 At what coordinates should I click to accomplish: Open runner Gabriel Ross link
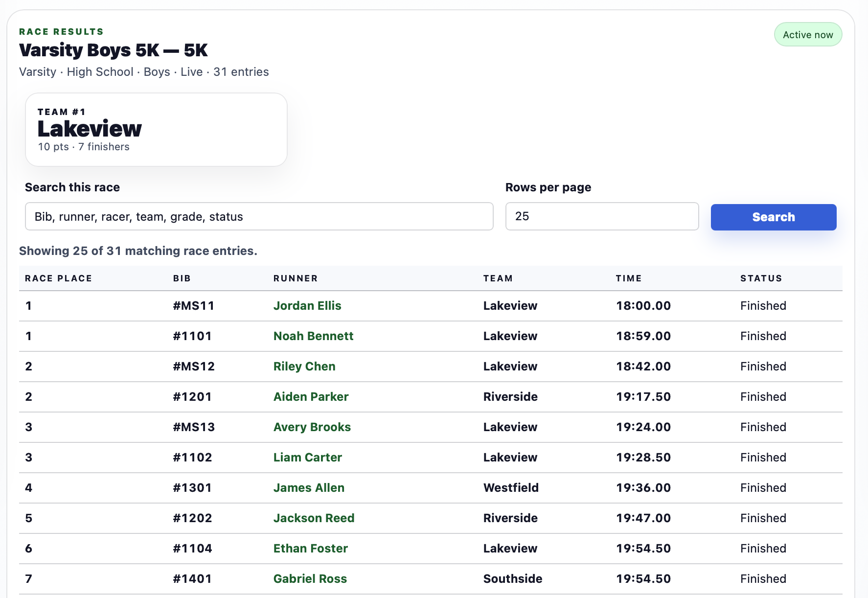(x=310, y=579)
